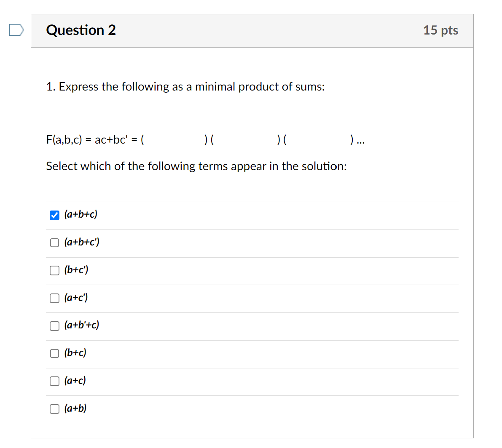502x448 pixels.
Task: Click the (a+c') answer label
Action: tap(76, 298)
